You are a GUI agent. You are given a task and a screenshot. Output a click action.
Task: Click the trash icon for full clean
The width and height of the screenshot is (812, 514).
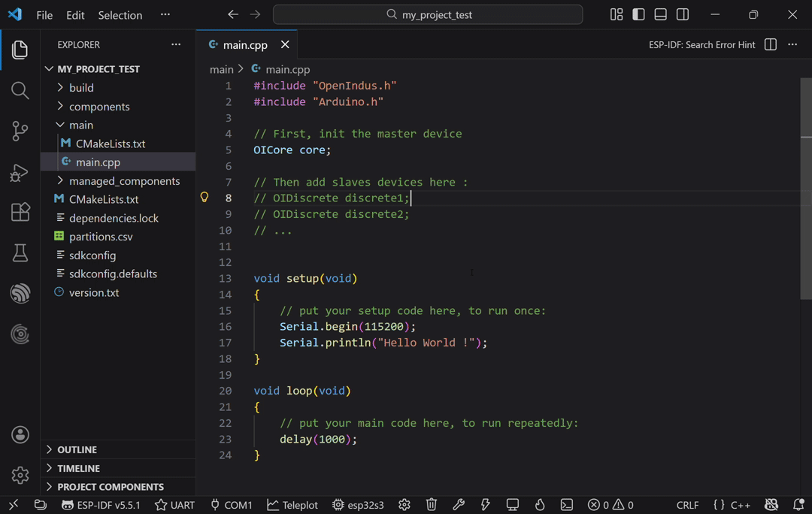(x=432, y=505)
